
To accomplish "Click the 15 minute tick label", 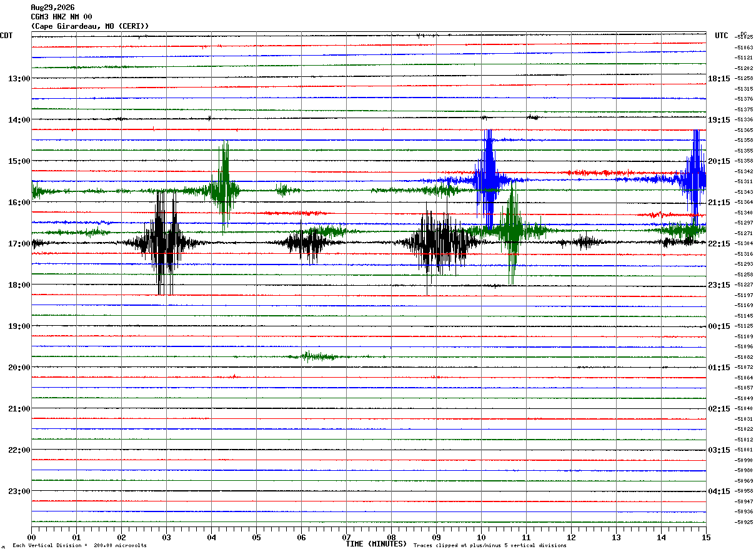I will pyautogui.click(x=706, y=537).
